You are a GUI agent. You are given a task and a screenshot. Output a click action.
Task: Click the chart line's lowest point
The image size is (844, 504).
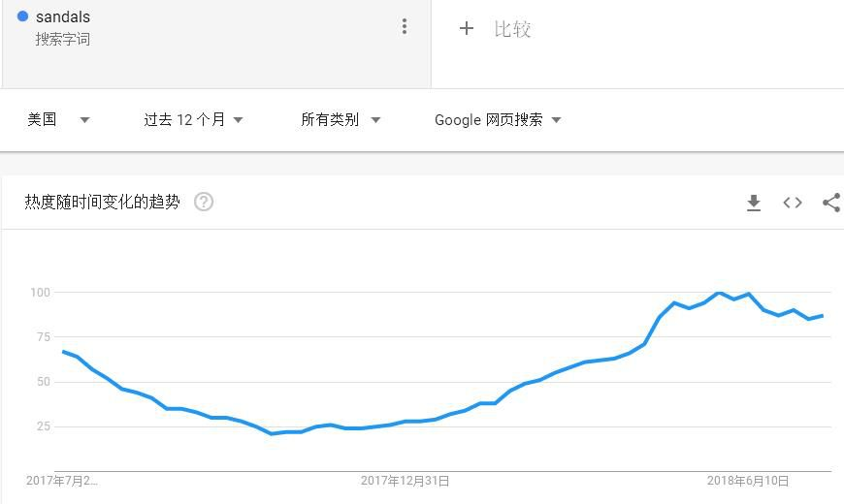click(x=272, y=433)
